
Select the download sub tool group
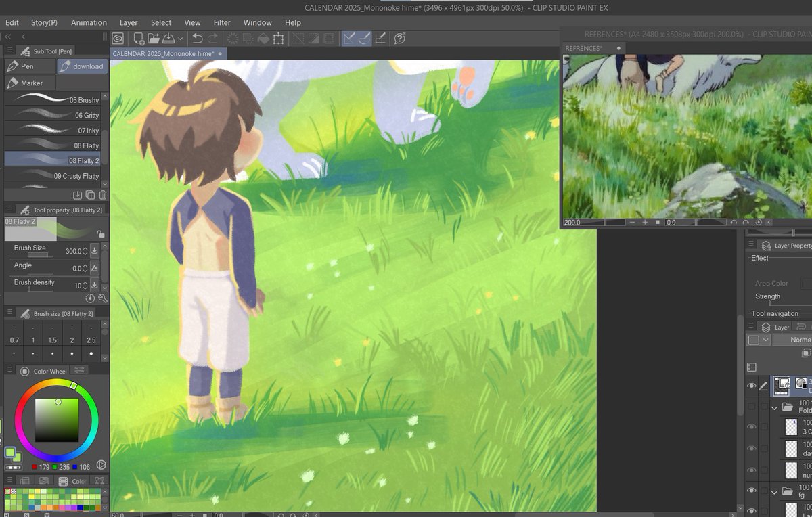83,66
